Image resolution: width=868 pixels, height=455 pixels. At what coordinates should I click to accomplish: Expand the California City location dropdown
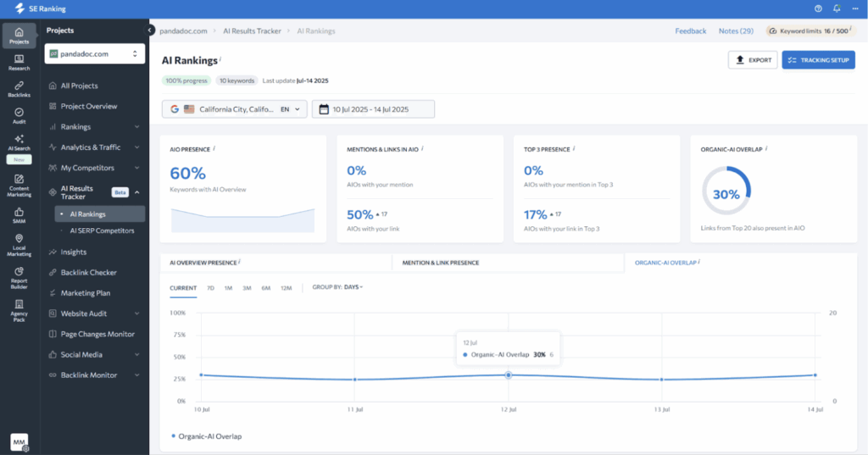click(235, 109)
